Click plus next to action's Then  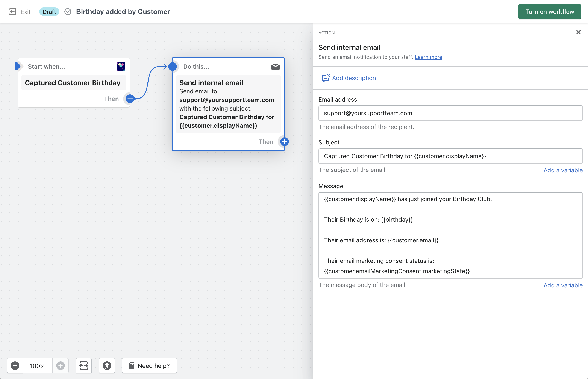[x=284, y=142]
